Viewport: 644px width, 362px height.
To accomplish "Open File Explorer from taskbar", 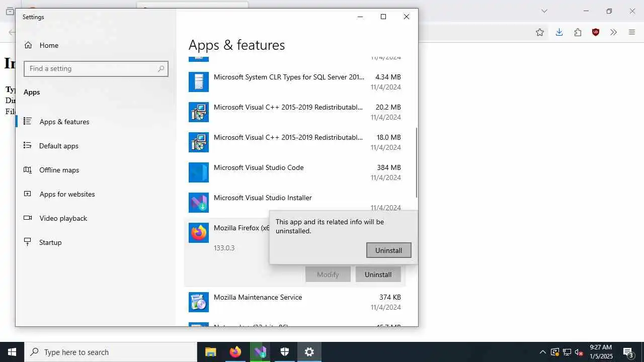I will coord(210,352).
